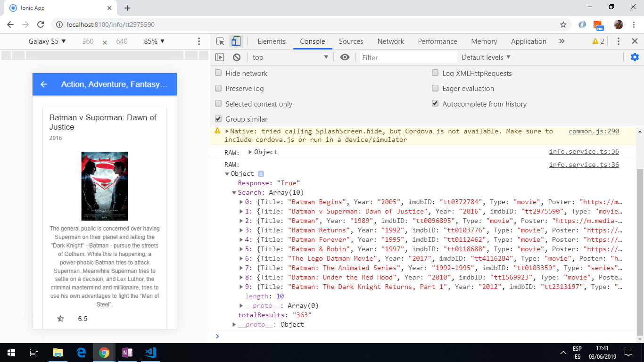Open console settings gear

[x=635, y=58]
